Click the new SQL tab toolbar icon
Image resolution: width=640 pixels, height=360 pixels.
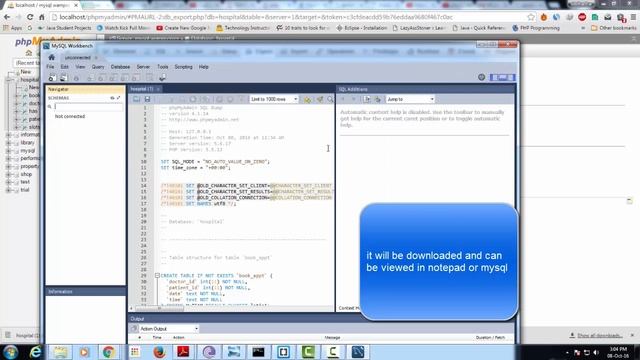tap(52, 78)
